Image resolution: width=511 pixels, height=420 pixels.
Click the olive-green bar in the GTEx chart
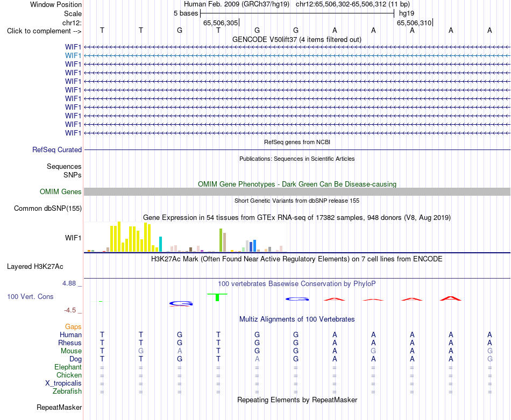[x=221, y=240]
